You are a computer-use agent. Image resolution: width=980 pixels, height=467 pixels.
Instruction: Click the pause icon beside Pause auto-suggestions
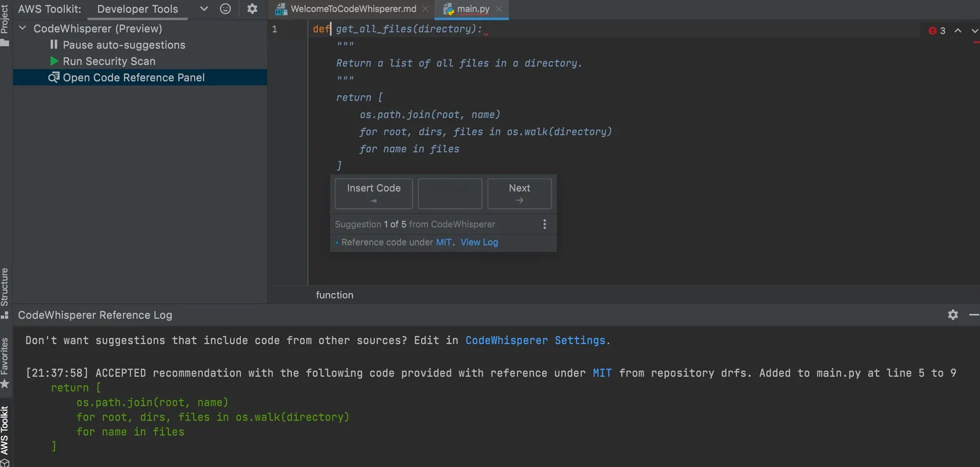54,45
